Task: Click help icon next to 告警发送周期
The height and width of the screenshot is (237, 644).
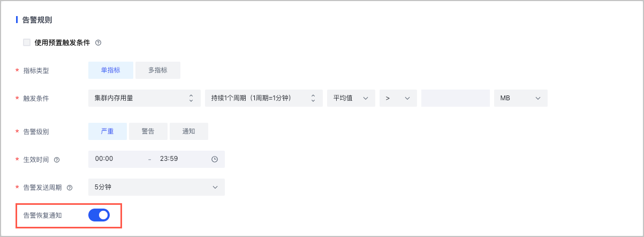Action: click(x=70, y=188)
